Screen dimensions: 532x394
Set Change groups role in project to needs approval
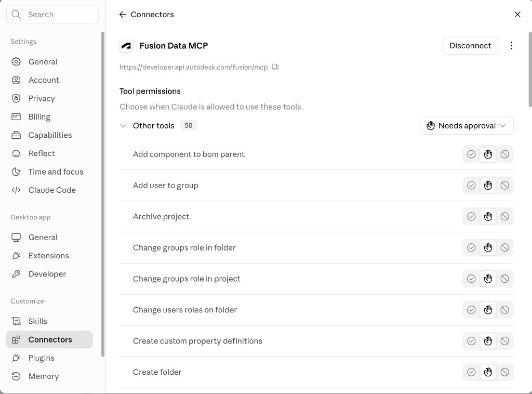[x=488, y=279]
